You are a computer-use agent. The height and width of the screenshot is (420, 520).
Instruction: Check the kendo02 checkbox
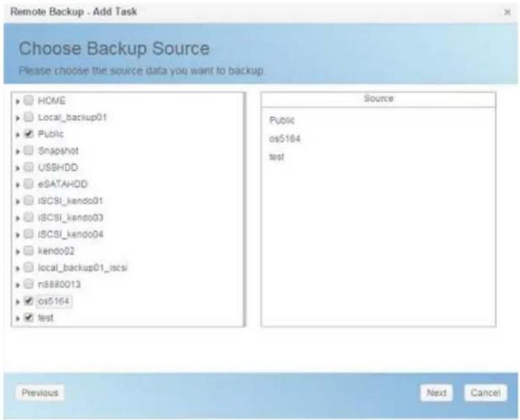click(29, 250)
